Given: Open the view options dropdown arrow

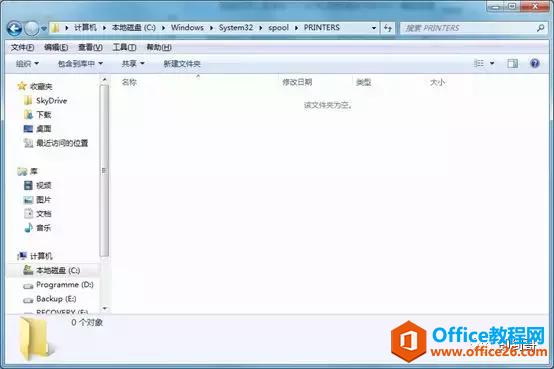Looking at the screenshot, I should tap(492, 64).
